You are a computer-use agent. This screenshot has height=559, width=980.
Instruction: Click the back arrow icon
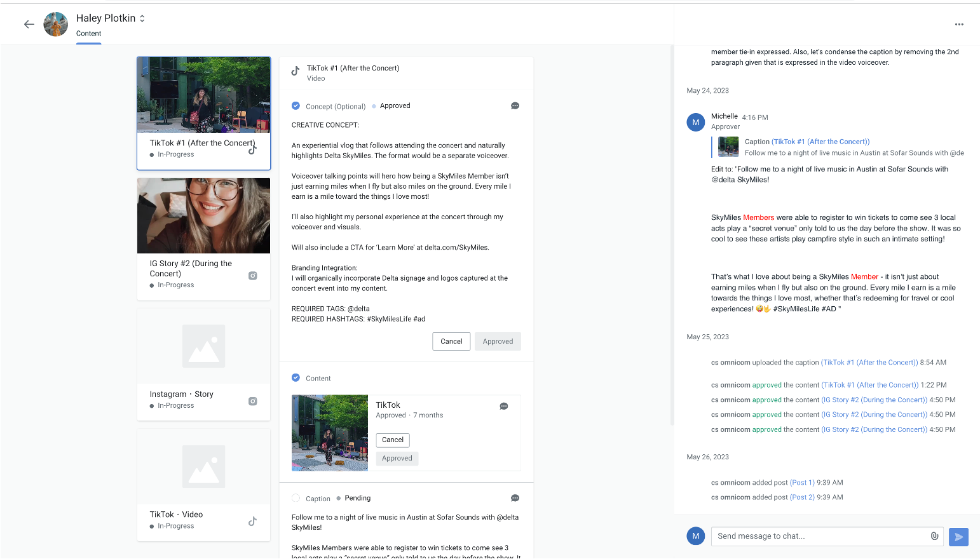point(29,24)
